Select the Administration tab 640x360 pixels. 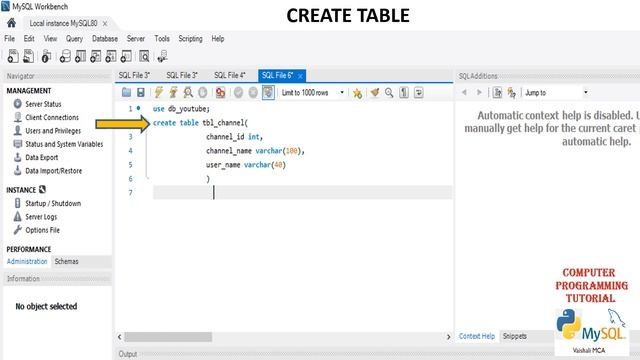click(27, 261)
